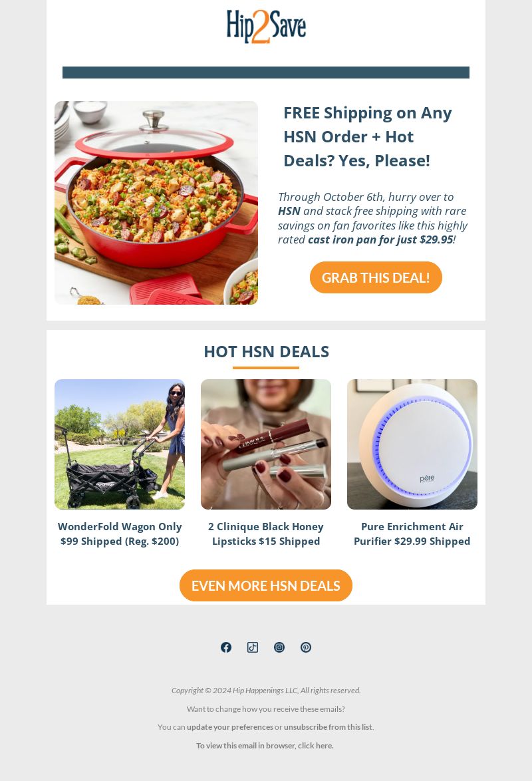The height and width of the screenshot is (781, 532).
Task: Click unsubscribe from this list link
Action: coord(328,727)
